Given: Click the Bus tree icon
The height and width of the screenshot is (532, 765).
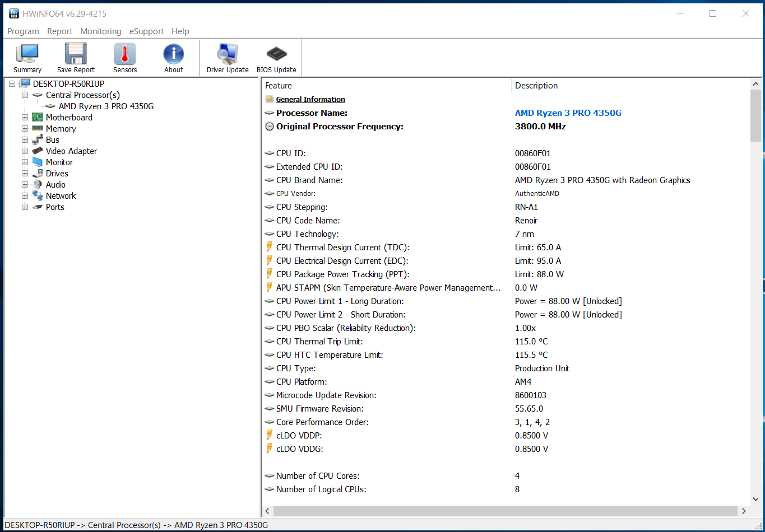Looking at the screenshot, I should point(38,139).
